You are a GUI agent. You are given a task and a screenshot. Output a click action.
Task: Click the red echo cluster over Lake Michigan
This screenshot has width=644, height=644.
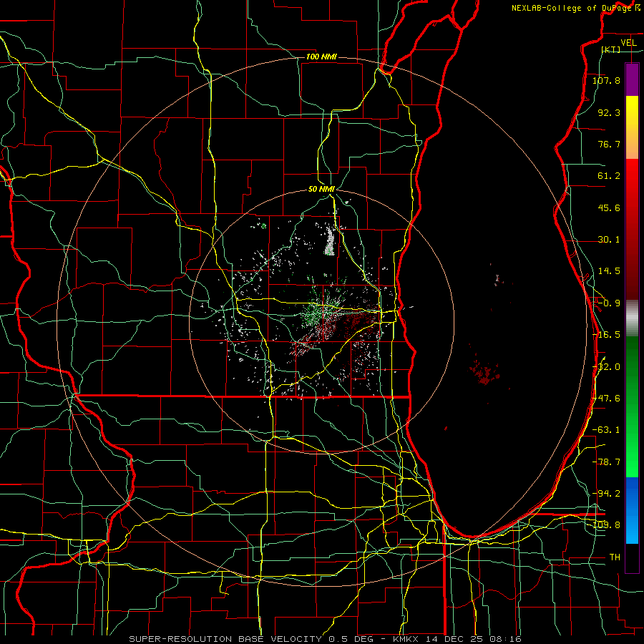pyautogui.click(x=484, y=373)
